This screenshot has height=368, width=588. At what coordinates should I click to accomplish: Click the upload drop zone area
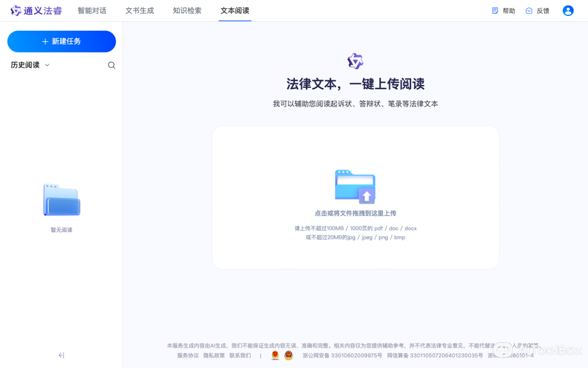click(x=355, y=198)
